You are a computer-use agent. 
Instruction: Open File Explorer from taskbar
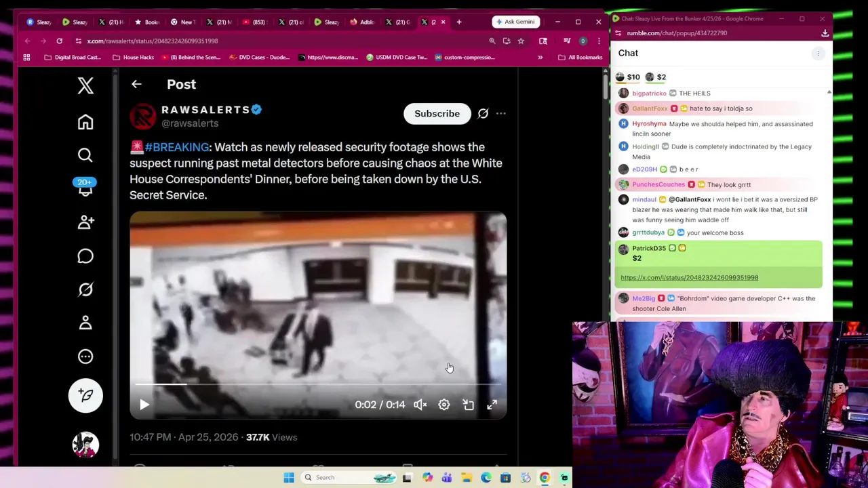pos(467,478)
